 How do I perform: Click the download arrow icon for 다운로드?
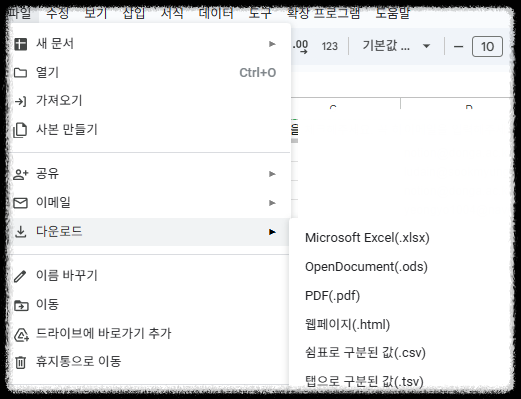click(x=21, y=232)
